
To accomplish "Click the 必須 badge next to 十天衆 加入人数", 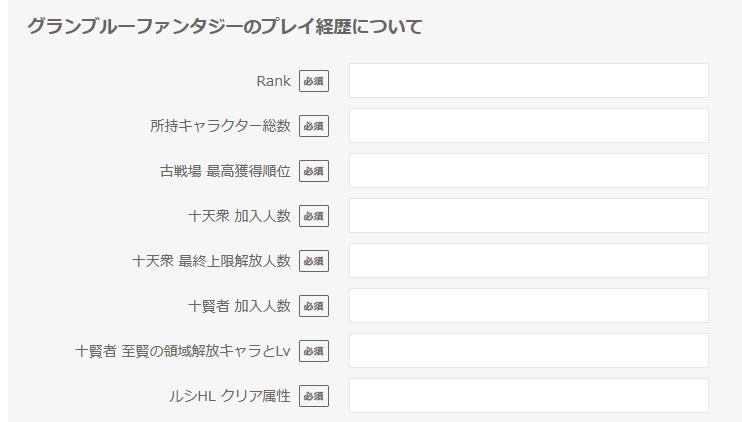I will [314, 216].
